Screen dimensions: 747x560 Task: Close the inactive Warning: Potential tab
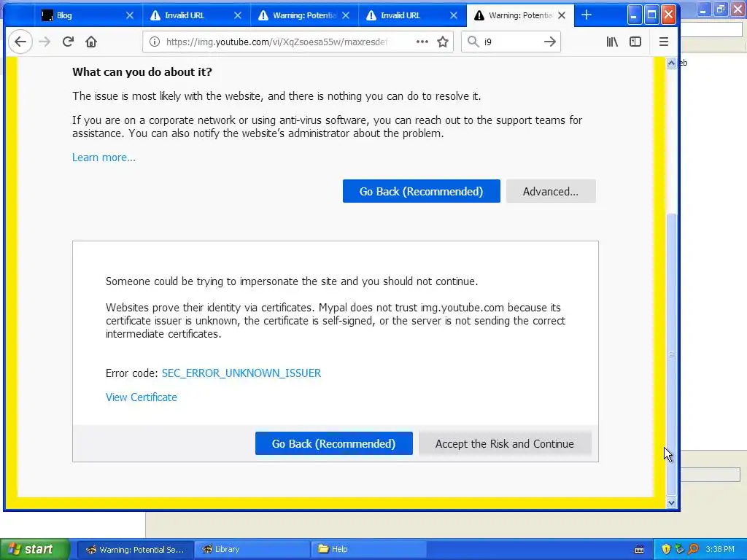(x=346, y=16)
